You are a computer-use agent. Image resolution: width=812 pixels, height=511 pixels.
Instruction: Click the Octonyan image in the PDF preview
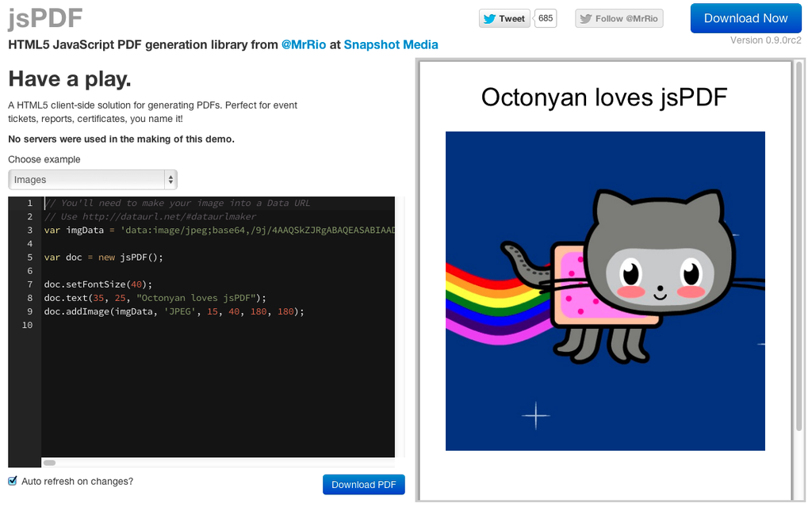[605, 291]
